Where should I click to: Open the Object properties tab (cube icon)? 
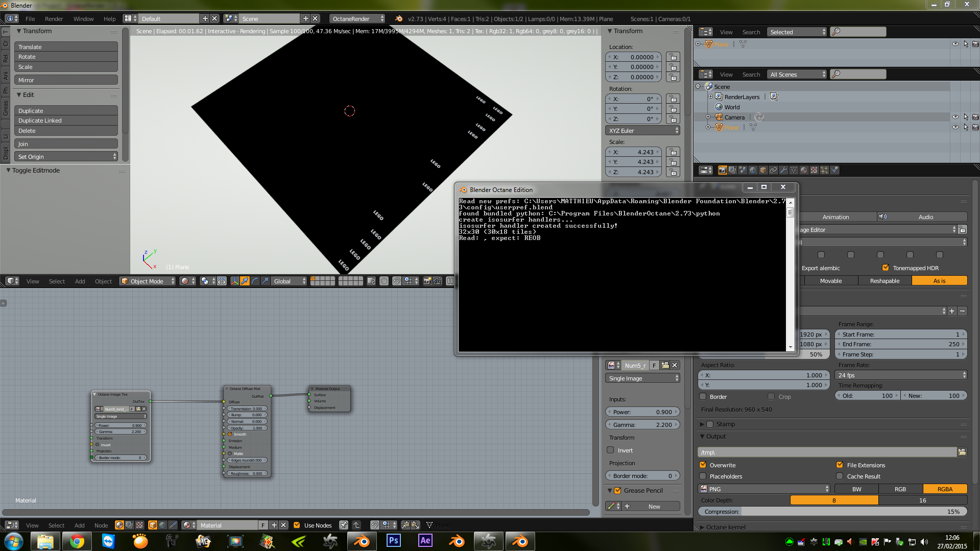763,170
